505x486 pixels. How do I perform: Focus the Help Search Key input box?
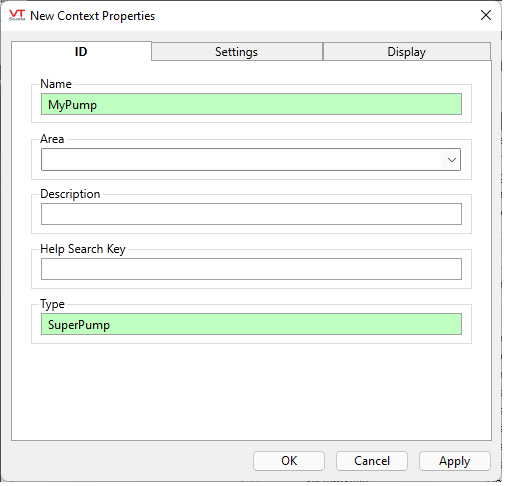point(251,269)
